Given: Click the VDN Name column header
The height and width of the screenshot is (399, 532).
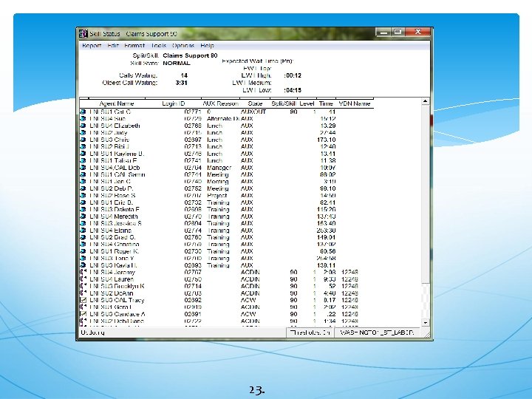Looking at the screenshot, I should point(354,103).
